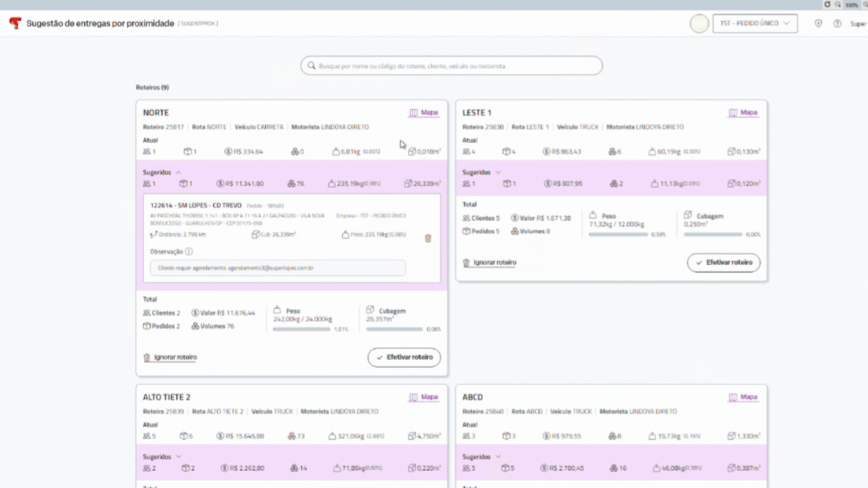Expand Sugeridos in the LESTE 1 card
The height and width of the screenshot is (488, 868).
click(497, 172)
